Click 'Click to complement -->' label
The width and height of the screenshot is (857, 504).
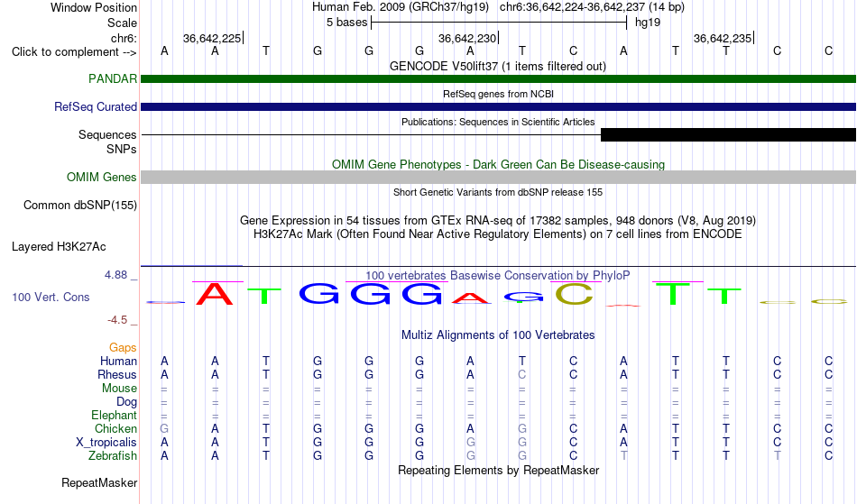pos(74,52)
